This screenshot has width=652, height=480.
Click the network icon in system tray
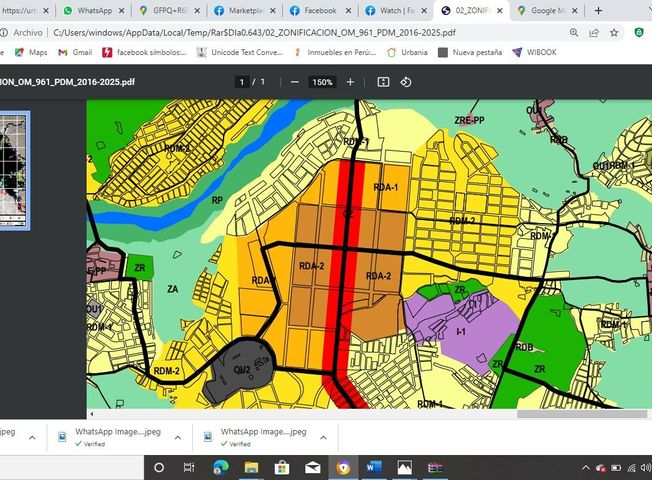(631, 468)
